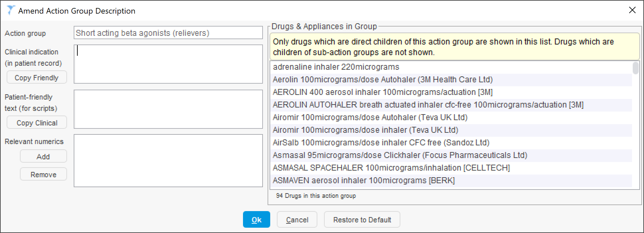
Task: Click the drug list scrollbar thumb
Action: 635,68
